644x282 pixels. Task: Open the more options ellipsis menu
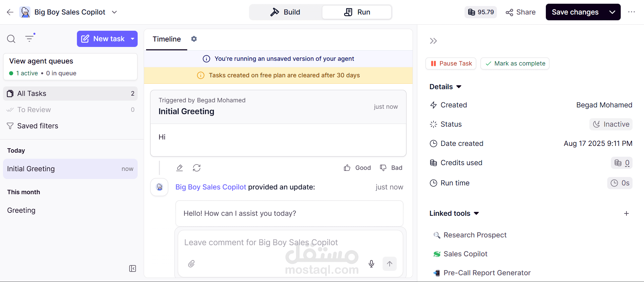pyautogui.click(x=632, y=12)
